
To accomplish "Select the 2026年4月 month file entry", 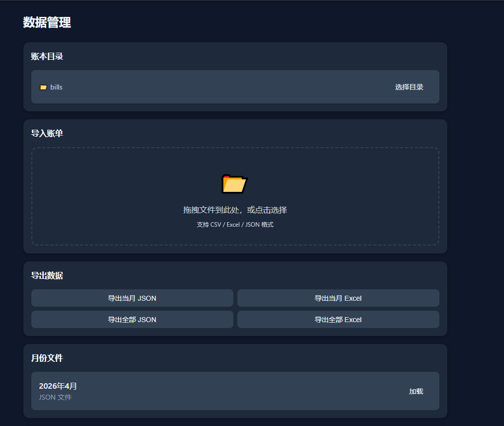I will pyautogui.click(x=58, y=386).
